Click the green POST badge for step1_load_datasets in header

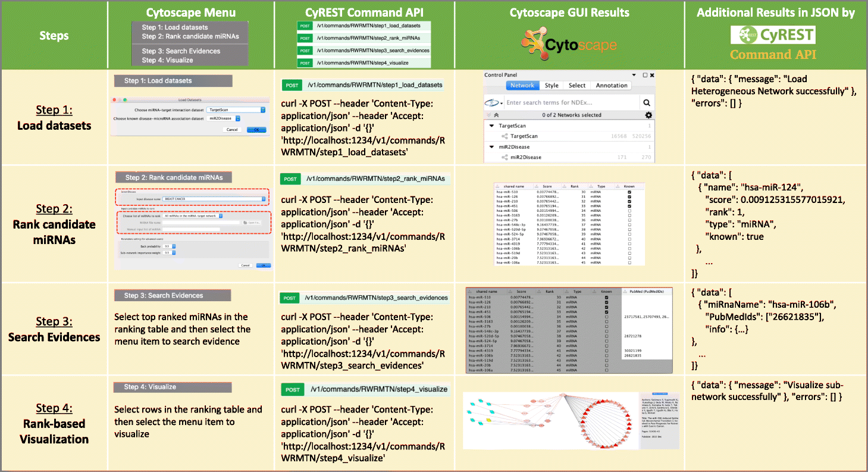pyautogui.click(x=305, y=26)
